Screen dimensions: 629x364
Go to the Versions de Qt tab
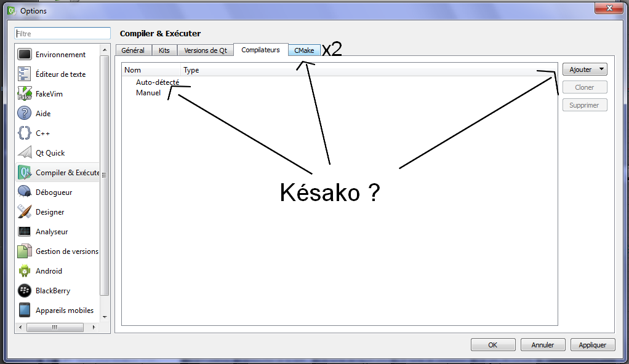[207, 50]
